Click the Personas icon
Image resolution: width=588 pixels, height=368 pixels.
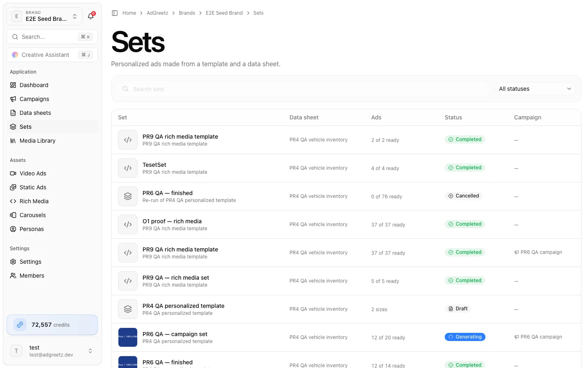click(13, 229)
